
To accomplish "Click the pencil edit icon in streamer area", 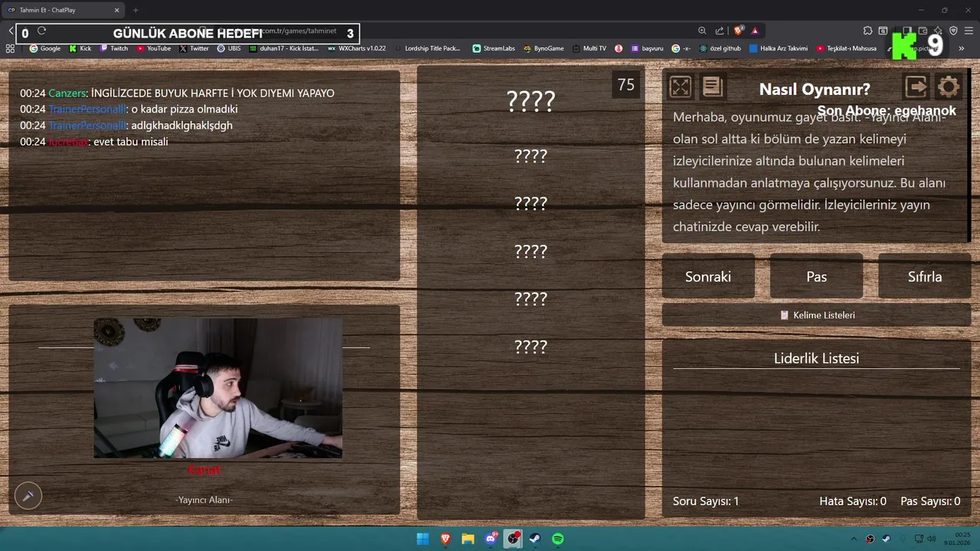I will click(x=28, y=496).
